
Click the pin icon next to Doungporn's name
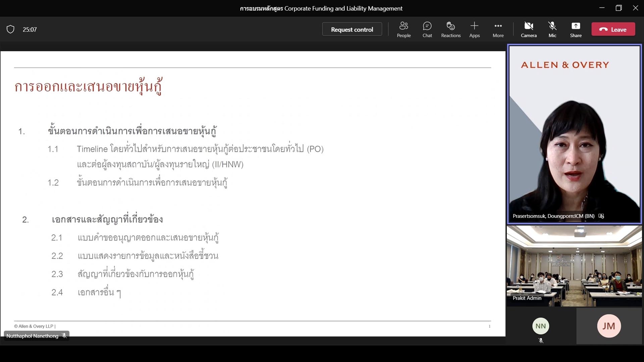601,216
